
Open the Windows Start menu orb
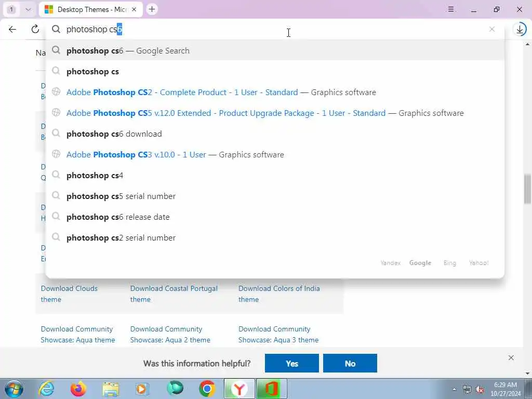click(x=14, y=389)
